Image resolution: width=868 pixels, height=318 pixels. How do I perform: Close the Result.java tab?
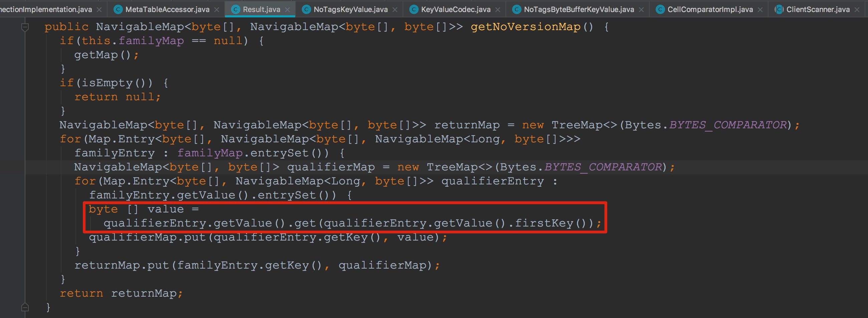coord(287,10)
